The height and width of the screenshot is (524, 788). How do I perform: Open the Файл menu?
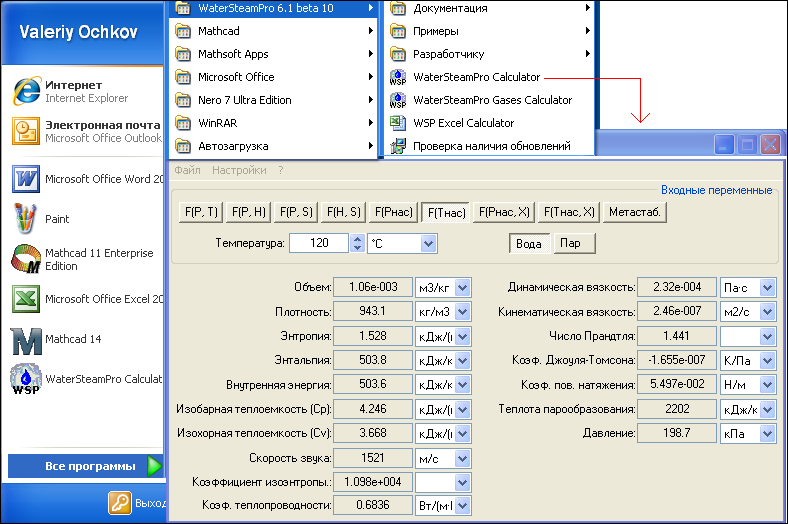coord(187,170)
